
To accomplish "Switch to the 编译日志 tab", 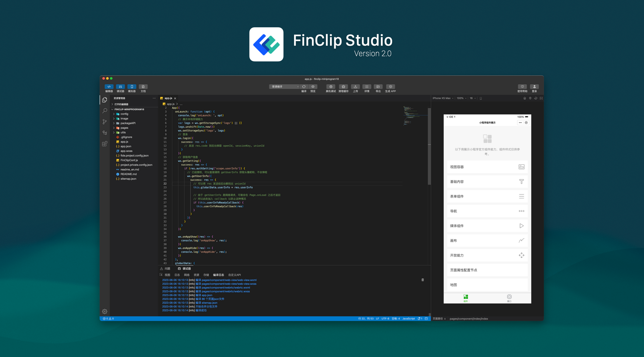I will (x=218, y=275).
